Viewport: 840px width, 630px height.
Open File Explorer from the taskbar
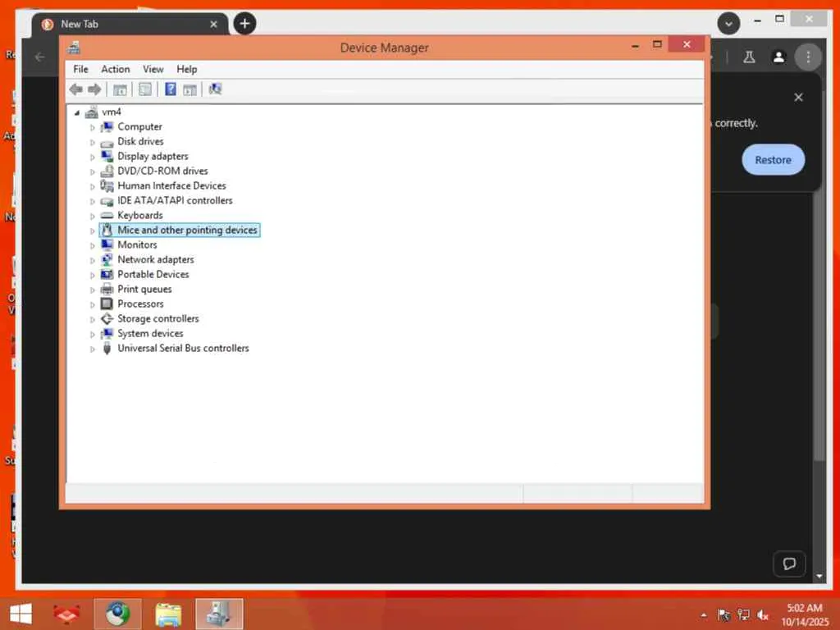tap(168, 614)
